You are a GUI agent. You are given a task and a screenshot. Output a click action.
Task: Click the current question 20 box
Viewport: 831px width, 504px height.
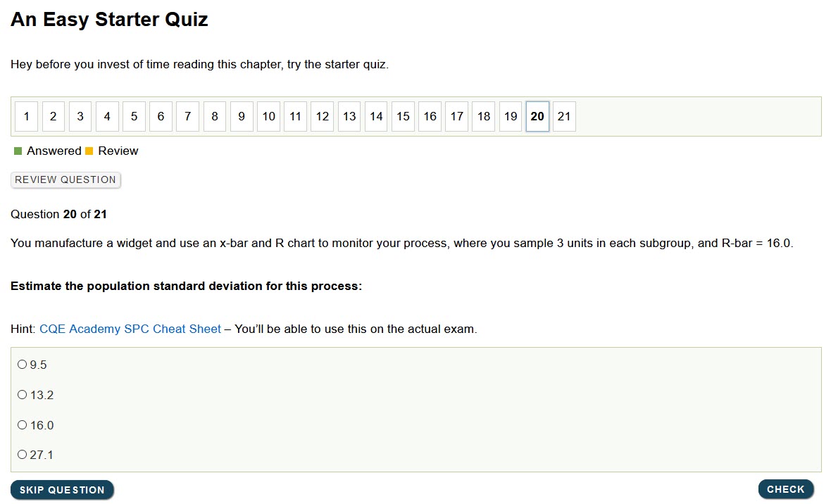pos(537,117)
